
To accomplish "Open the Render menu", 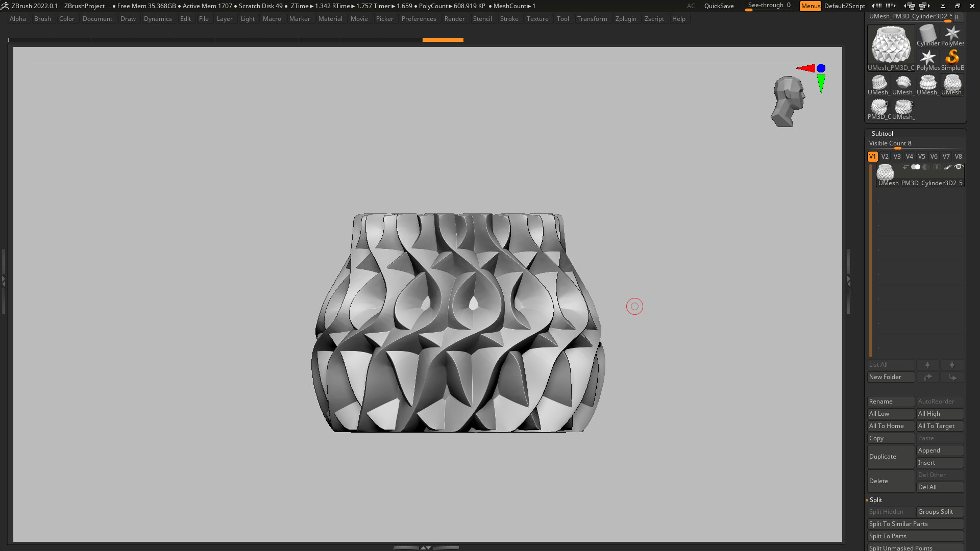I will [454, 19].
